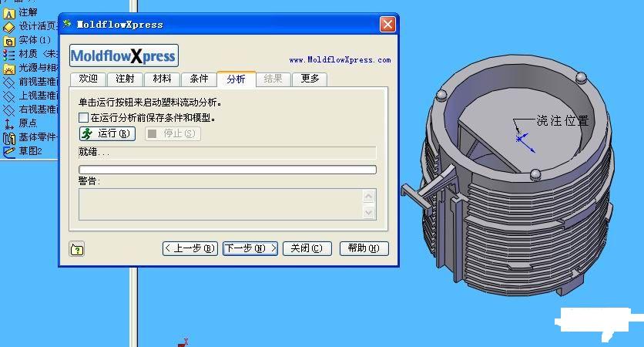Select 实体(1) in the feature tree

[35, 40]
